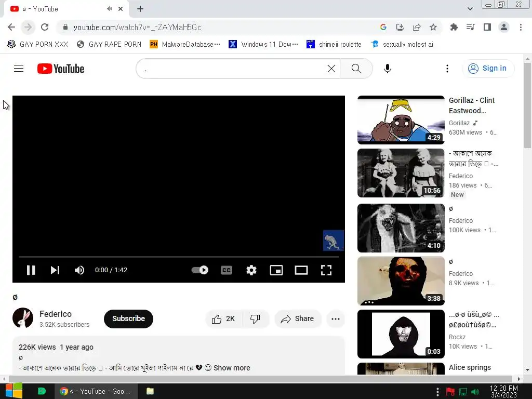This screenshot has height=399, width=532.
Task: Open the Chrome extensions puzzle menu
Action: click(454, 27)
